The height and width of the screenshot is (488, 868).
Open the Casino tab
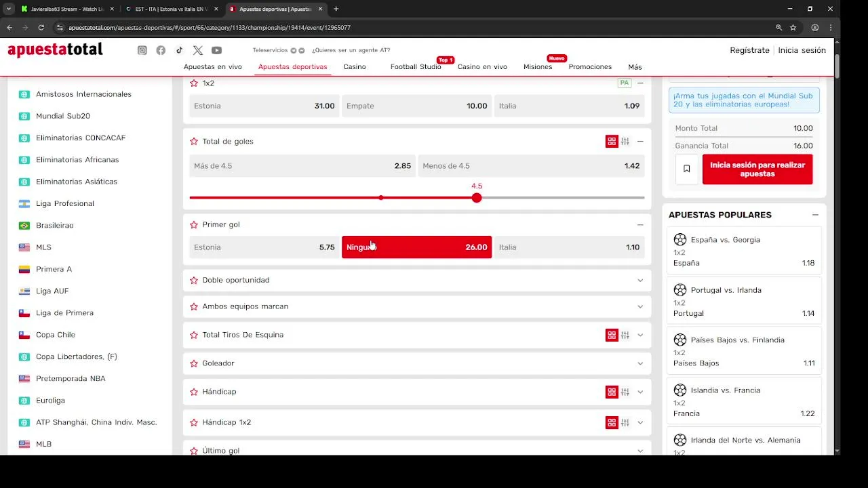(355, 67)
